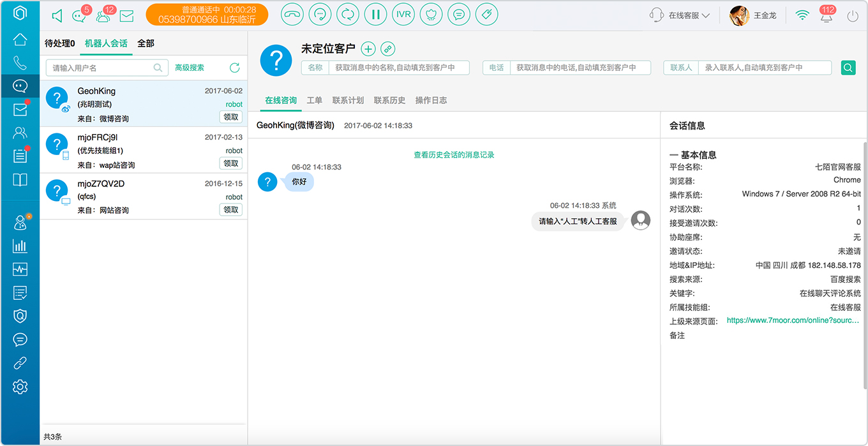
Task: Open the bell notifications with badge 112
Action: (x=827, y=15)
